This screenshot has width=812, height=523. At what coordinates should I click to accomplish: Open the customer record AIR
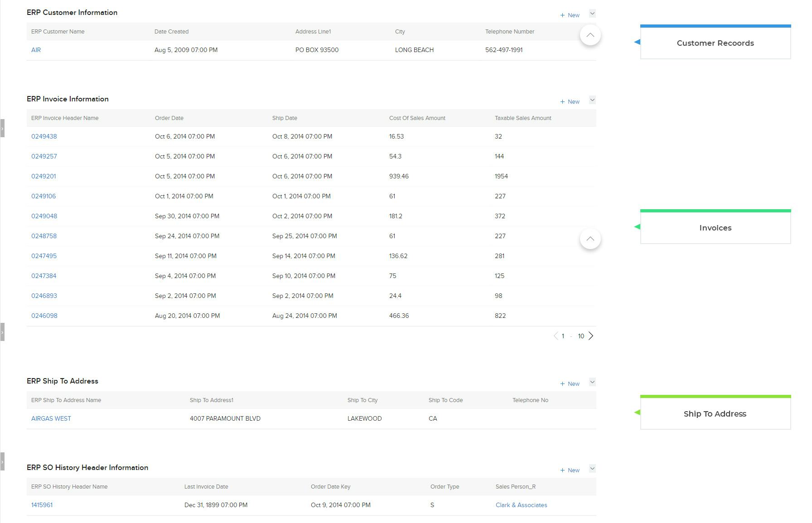pos(36,50)
